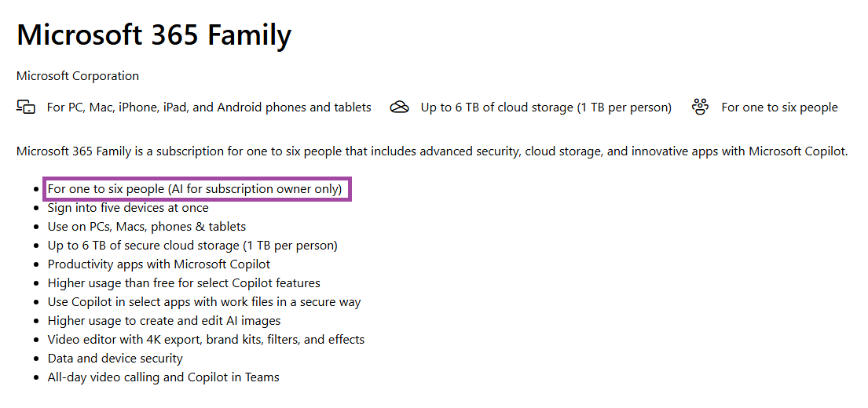Click the devices icon beside PC, Mac text

(x=26, y=107)
